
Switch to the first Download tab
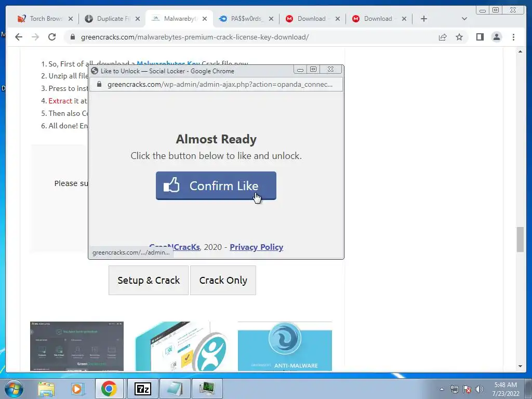pos(312,19)
